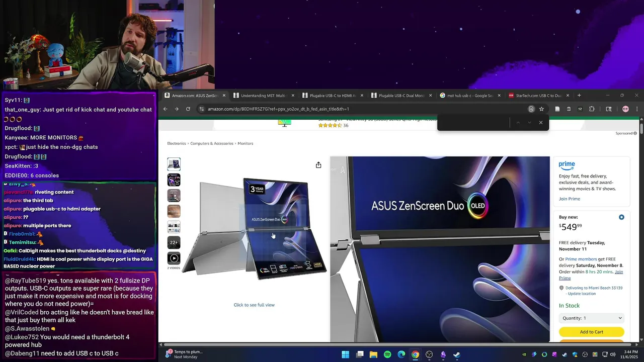
Task: Click to see full view link
Action: (254, 305)
